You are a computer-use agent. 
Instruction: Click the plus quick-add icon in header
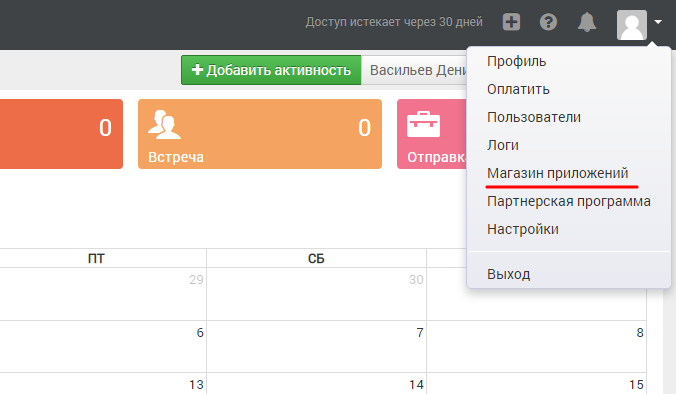[x=511, y=22]
